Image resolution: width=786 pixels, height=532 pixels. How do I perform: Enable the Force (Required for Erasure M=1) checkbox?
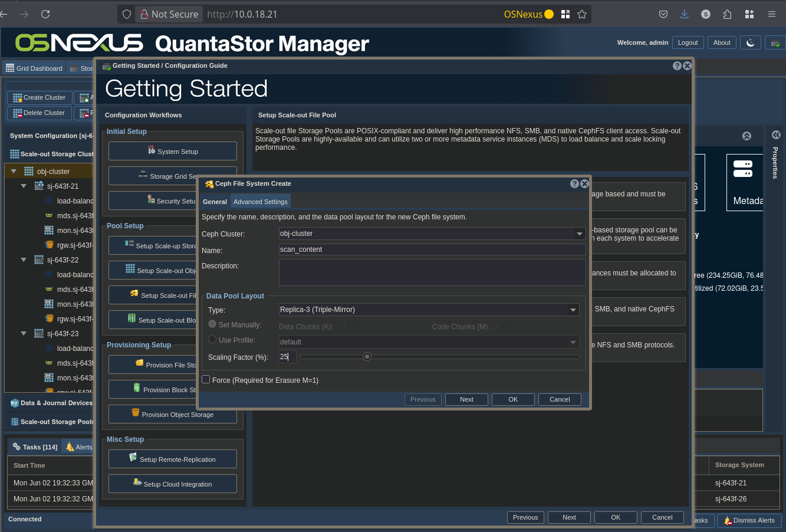coord(206,380)
